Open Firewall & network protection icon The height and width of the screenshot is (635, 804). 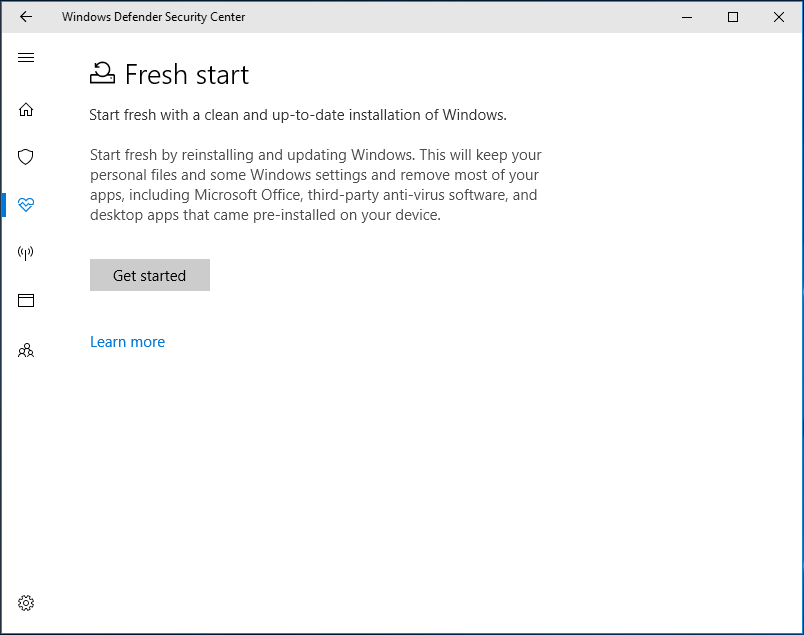coord(26,252)
